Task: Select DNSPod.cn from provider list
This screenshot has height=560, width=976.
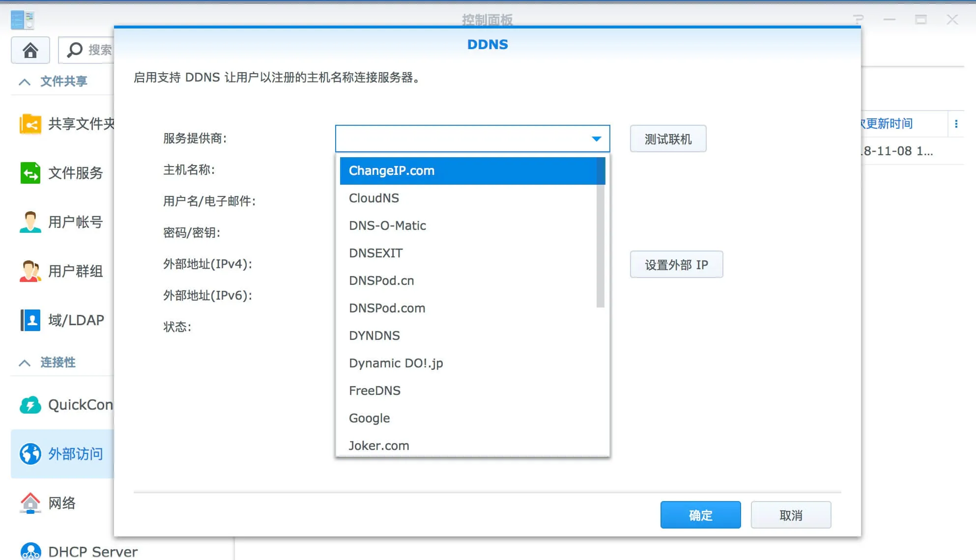Action: (381, 280)
